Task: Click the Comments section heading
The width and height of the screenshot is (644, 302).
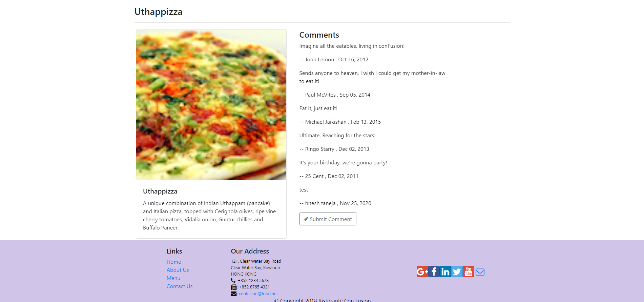Action: click(x=319, y=35)
